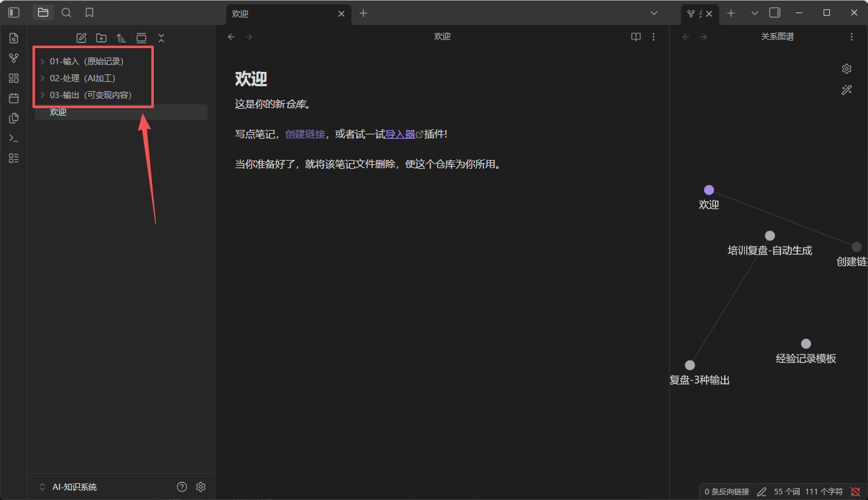
Task: Add a new tab in right pane
Action: tap(731, 13)
